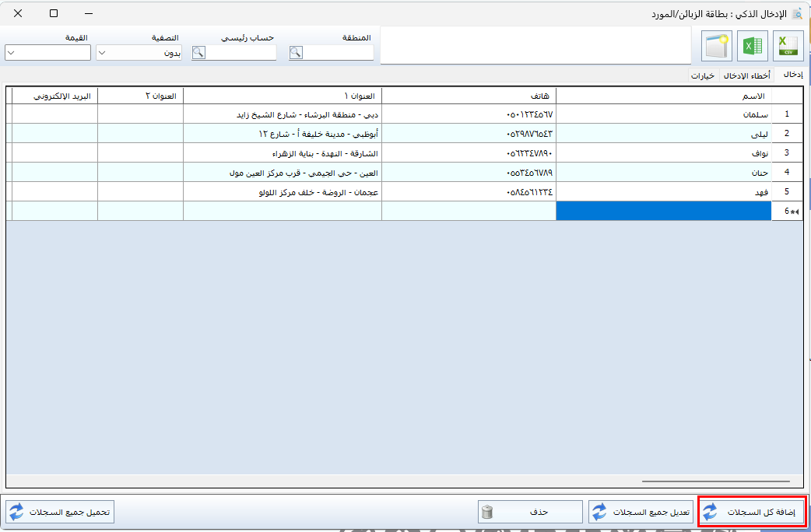
Task: Click the large empty text box beside toolbar icons
Action: click(x=535, y=45)
